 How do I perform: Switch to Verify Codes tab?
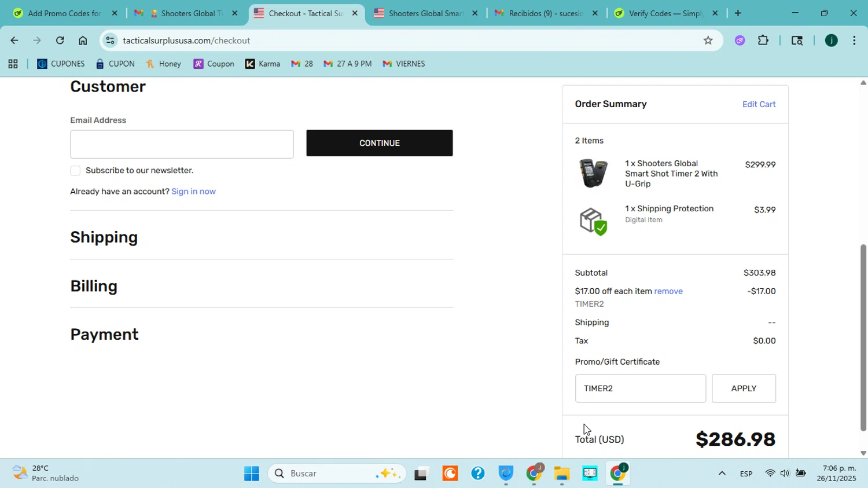[665, 13]
